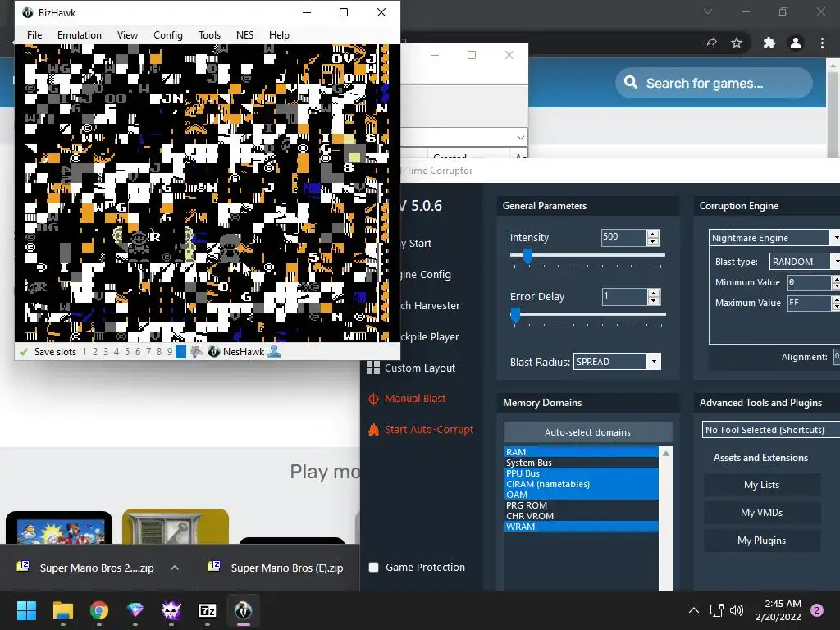Open the Help menu in BizHawk
The width and height of the screenshot is (840, 630).
279,34
